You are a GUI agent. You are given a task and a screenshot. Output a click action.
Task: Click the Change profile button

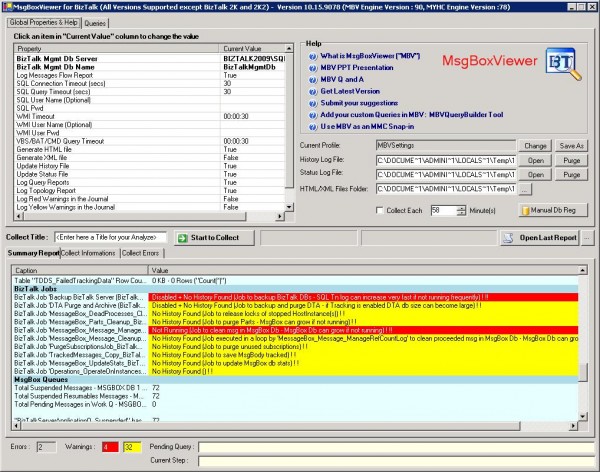pyautogui.click(x=535, y=146)
